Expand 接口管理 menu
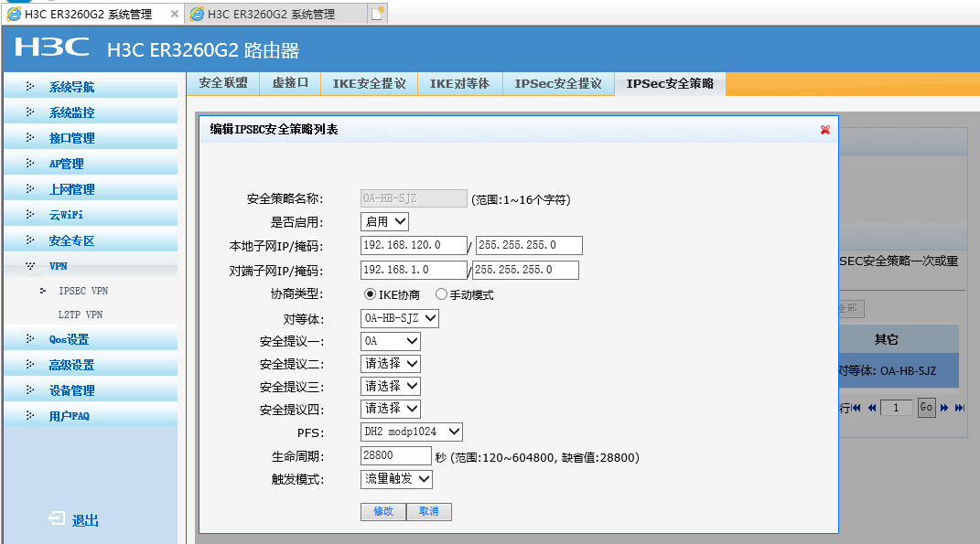This screenshot has width=980, height=544. (x=91, y=138)
